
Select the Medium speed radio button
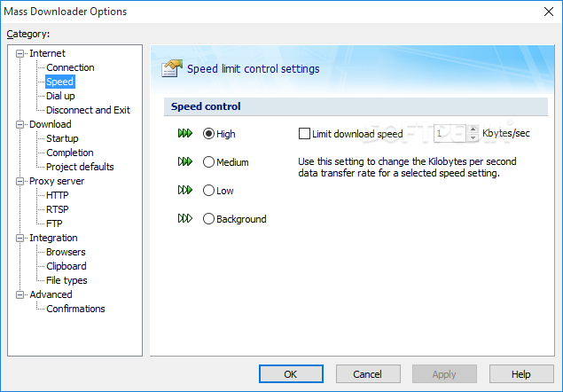[209, 162]
